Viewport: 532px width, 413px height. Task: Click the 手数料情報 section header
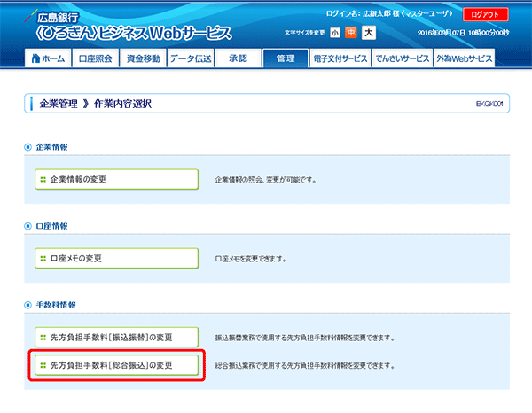coord(56,305)
